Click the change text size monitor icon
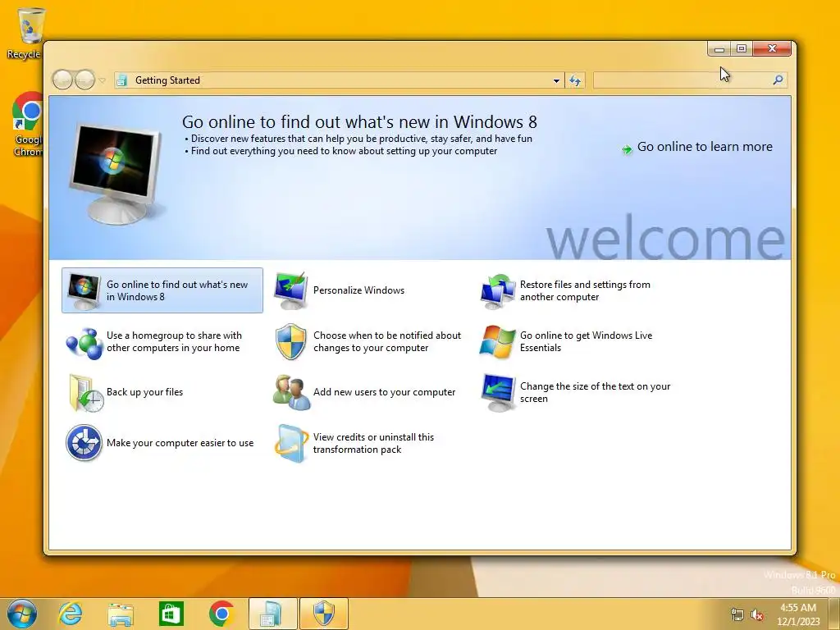Viewport: 840px width, 630px height. (498, 393)
